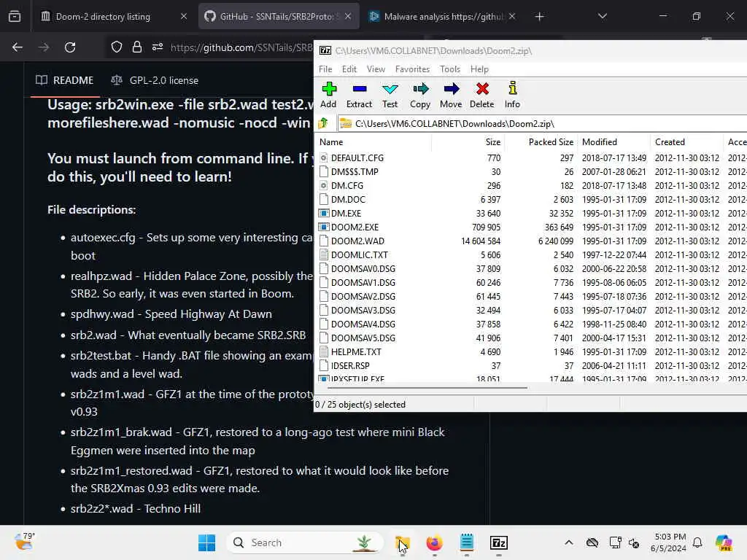Show hidden system tray icons
This screenshot has height=560, width=747.
(x=569, y=542)
